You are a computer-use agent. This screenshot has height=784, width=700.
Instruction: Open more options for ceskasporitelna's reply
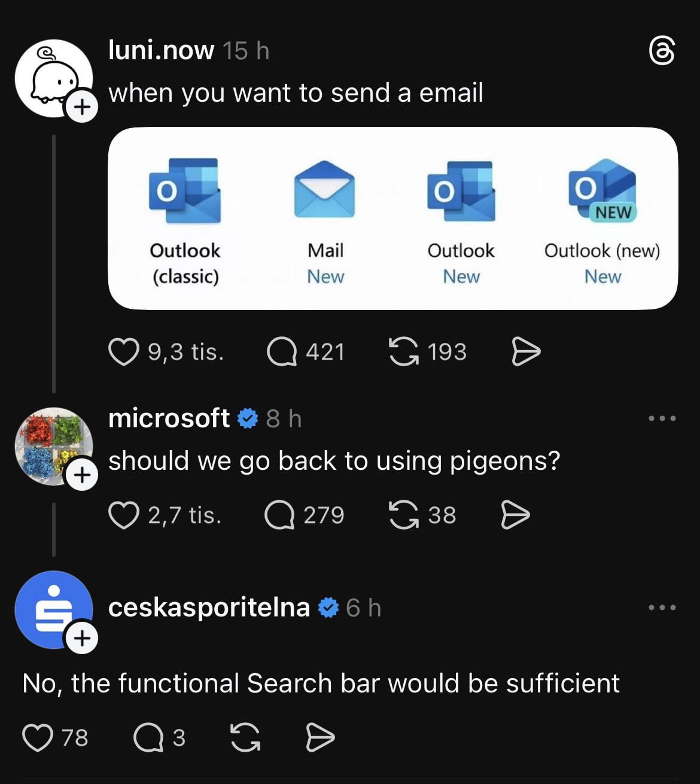662,607
